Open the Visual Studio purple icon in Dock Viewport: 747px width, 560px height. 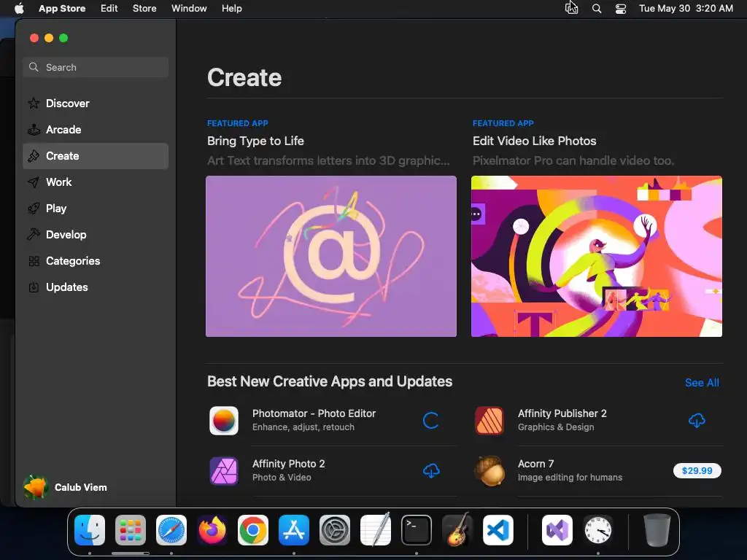(x=557, y=530)
